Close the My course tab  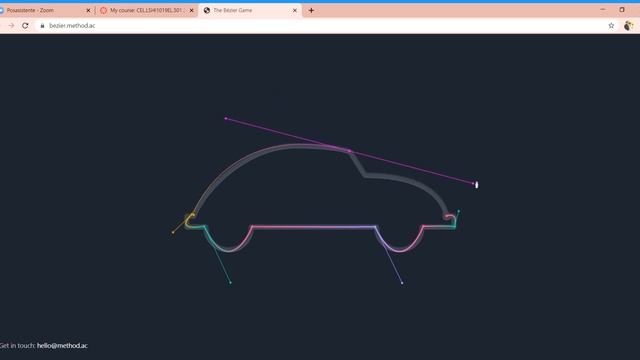coord(191,11)
